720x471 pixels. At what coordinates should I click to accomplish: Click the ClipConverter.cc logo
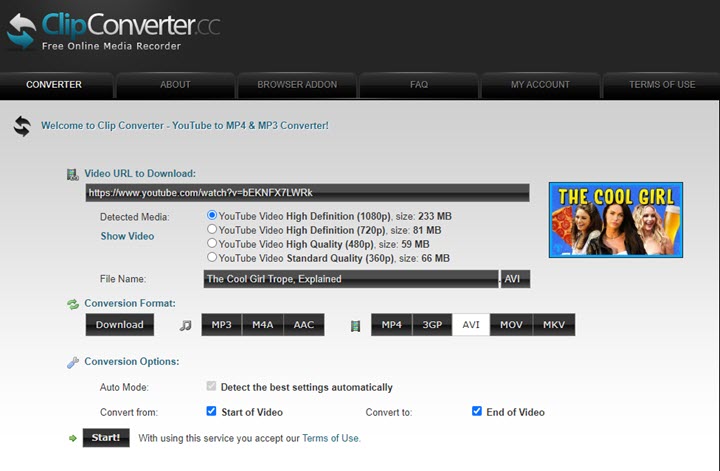[113, 30]
